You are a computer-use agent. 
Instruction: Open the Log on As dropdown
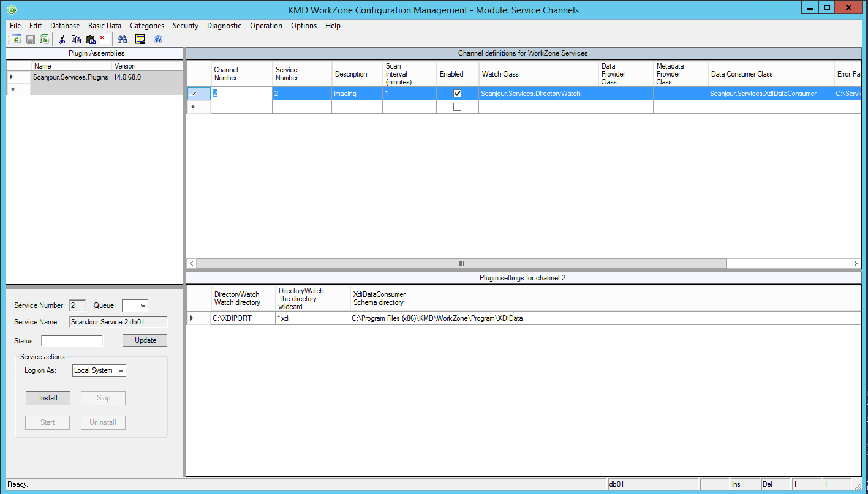tap(99, 370)
